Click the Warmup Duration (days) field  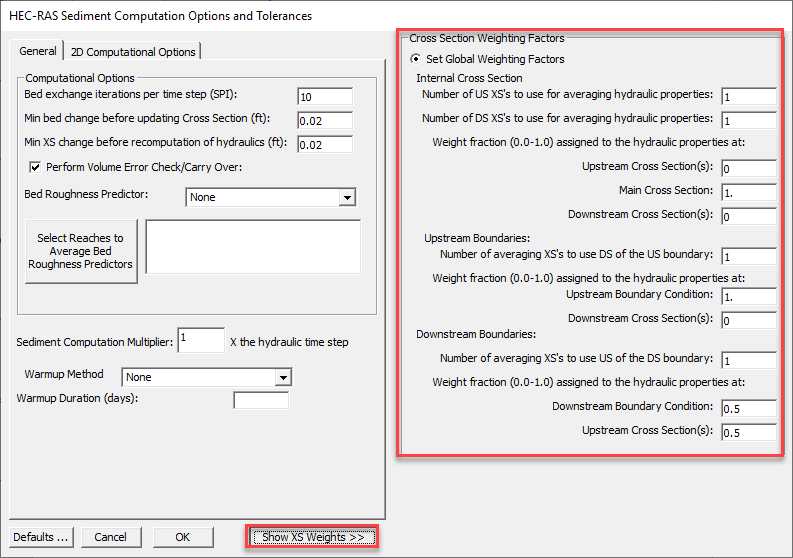[261, 400]
